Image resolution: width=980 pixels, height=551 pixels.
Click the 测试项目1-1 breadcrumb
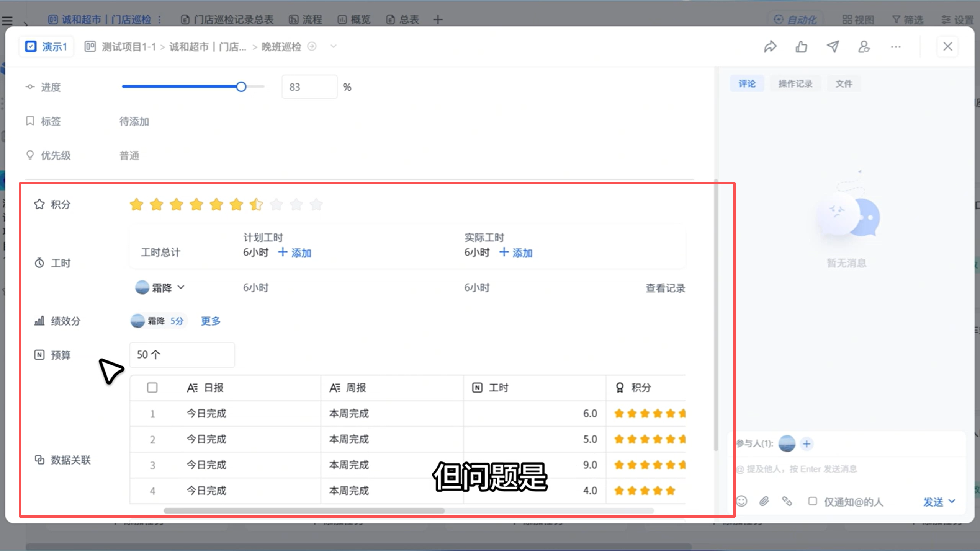(x=129, y=47)
